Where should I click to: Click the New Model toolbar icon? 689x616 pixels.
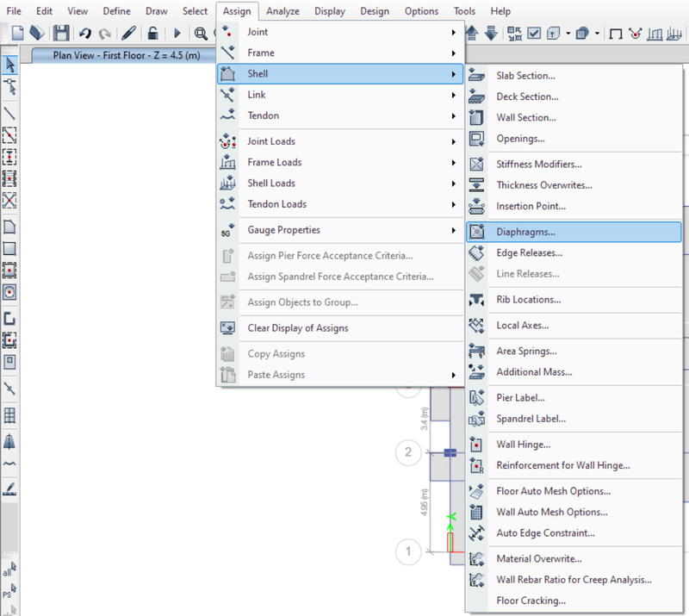click(x=17, y=33)
